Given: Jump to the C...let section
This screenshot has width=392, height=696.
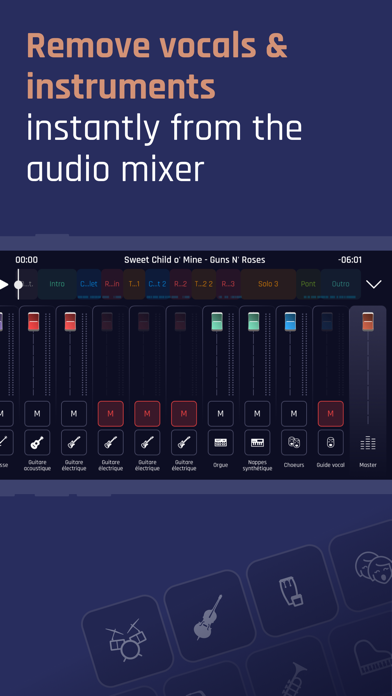Looking at the screenshot, I should pos(89,284).
